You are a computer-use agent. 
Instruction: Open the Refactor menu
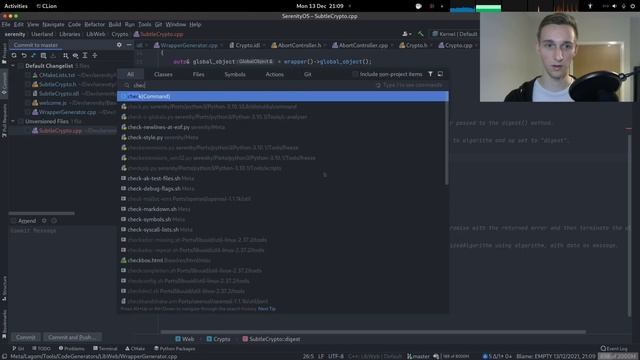coord(95,24)
